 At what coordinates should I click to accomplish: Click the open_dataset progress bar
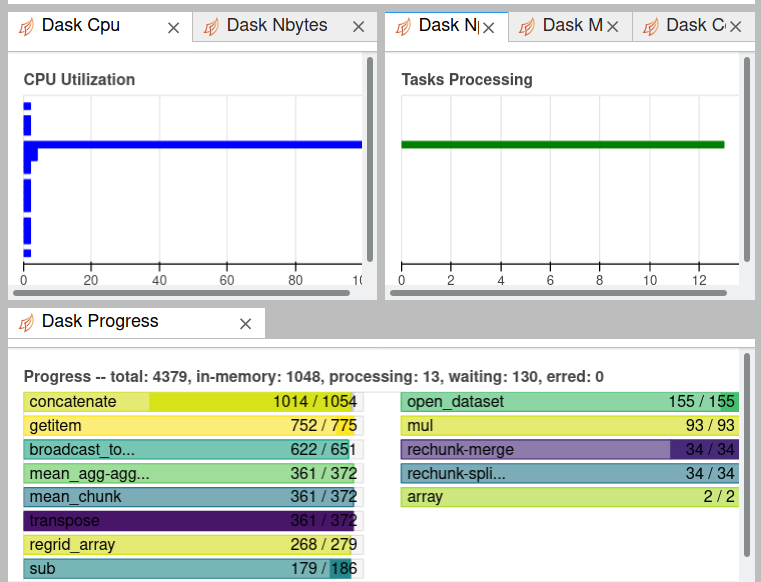[570, 402]
